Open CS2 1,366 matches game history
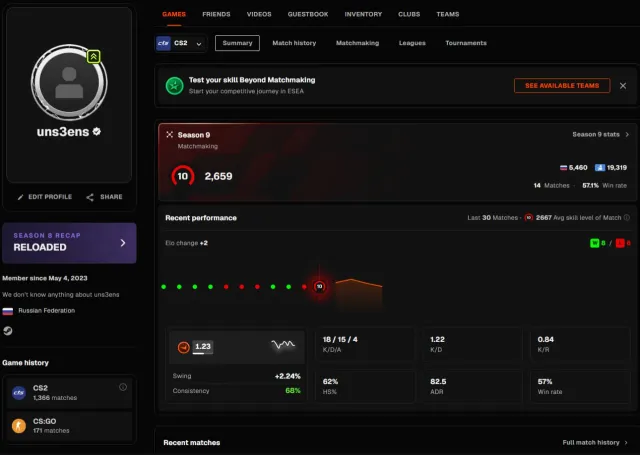 click(x=68, y=393)
